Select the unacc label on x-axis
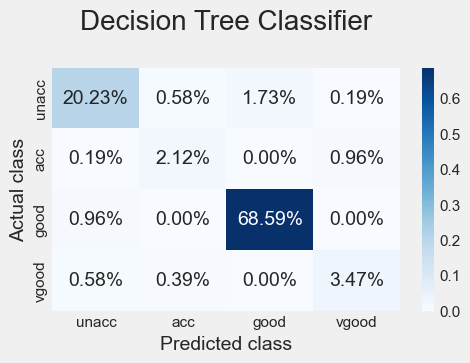470x363 pixels. (96, 322)
